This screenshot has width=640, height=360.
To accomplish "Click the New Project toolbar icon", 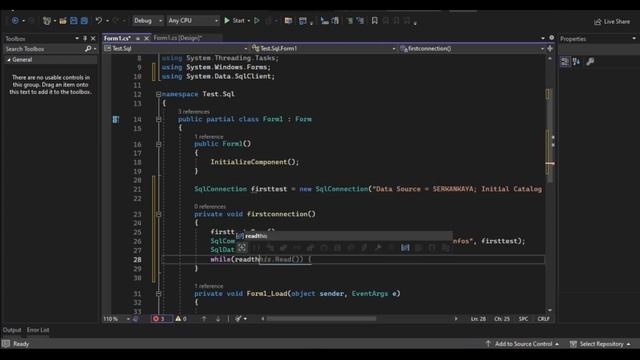I will 47,20.
